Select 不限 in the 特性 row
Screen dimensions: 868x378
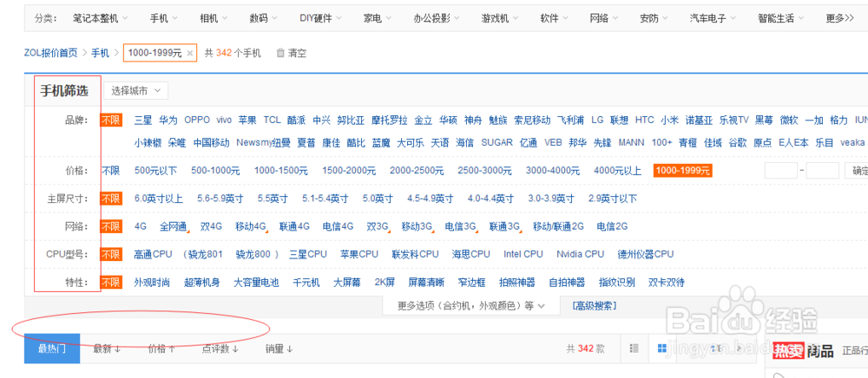click(111, 283)
